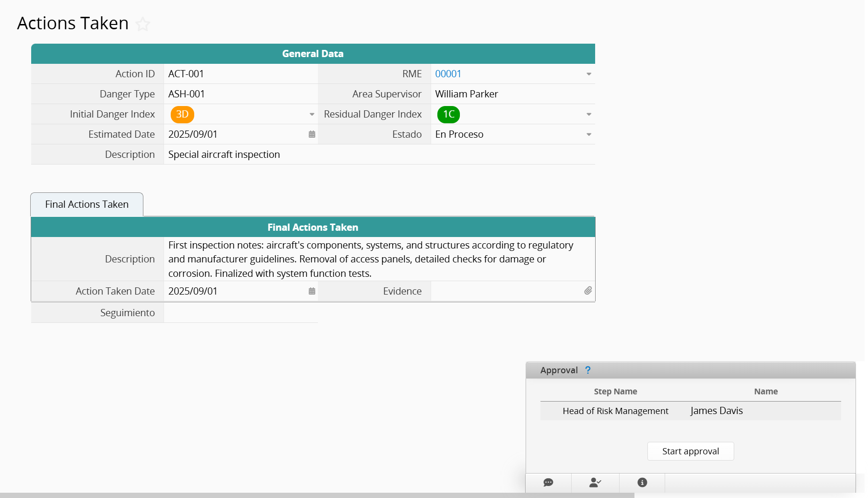Open the Estado dropdown arrow
Viewport: 868px width, 498px height.
coord(588,135)
